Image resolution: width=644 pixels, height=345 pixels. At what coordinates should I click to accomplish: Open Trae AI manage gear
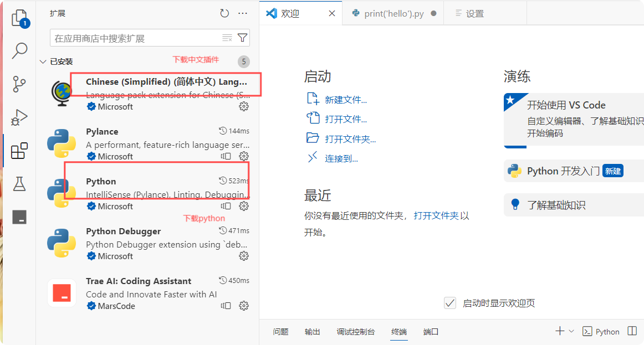tap(244, 306)
